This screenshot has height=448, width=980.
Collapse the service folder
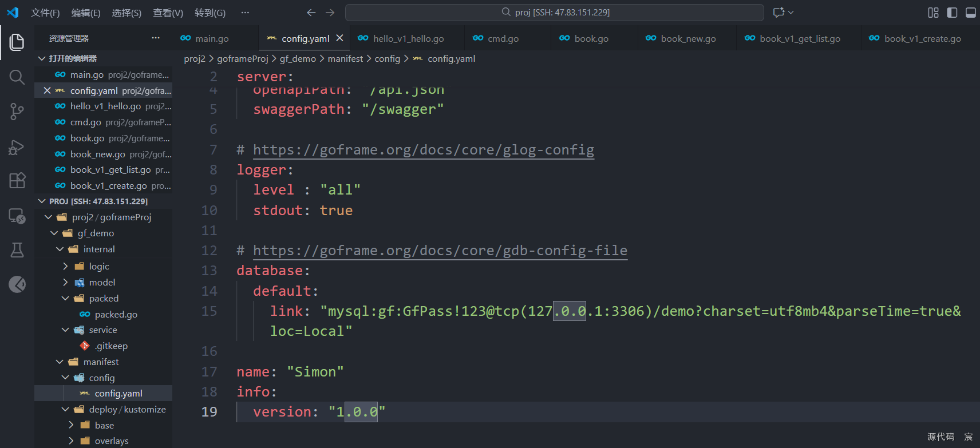click(65, 330)
